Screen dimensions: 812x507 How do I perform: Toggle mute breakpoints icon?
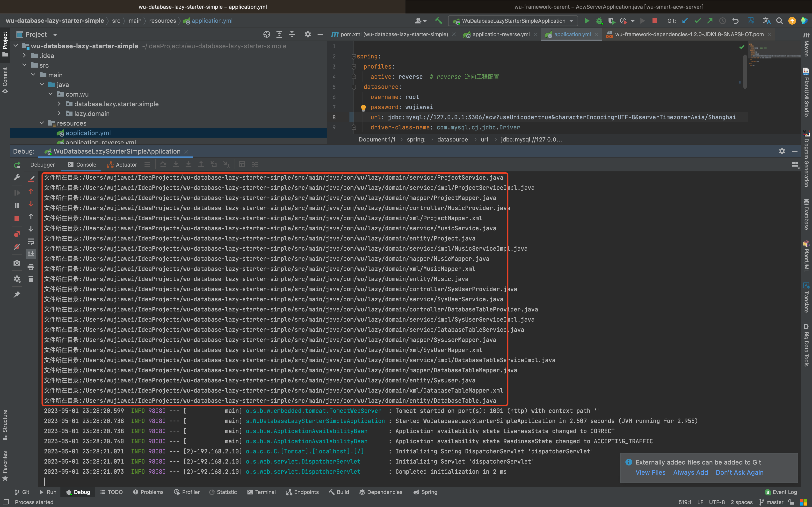pyautogui.click(x=17, y=247)
